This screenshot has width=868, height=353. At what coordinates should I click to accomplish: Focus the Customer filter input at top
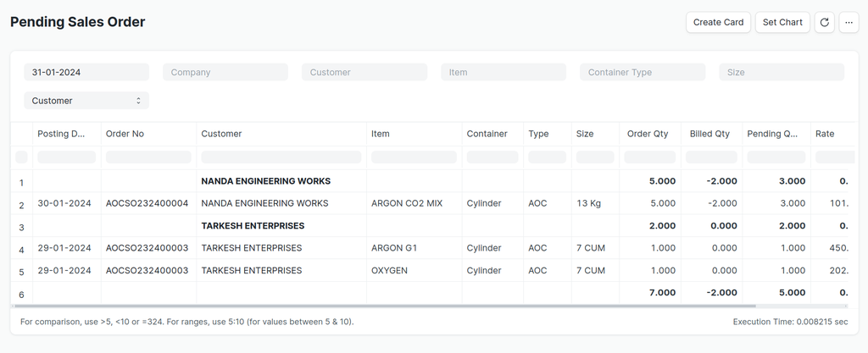pos(364,73)
